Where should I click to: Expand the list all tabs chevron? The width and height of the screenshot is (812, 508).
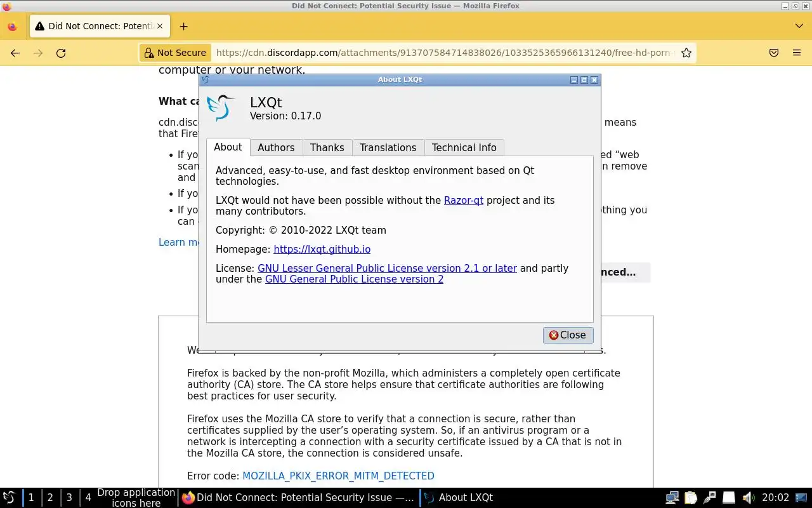(x=799, y=26)
